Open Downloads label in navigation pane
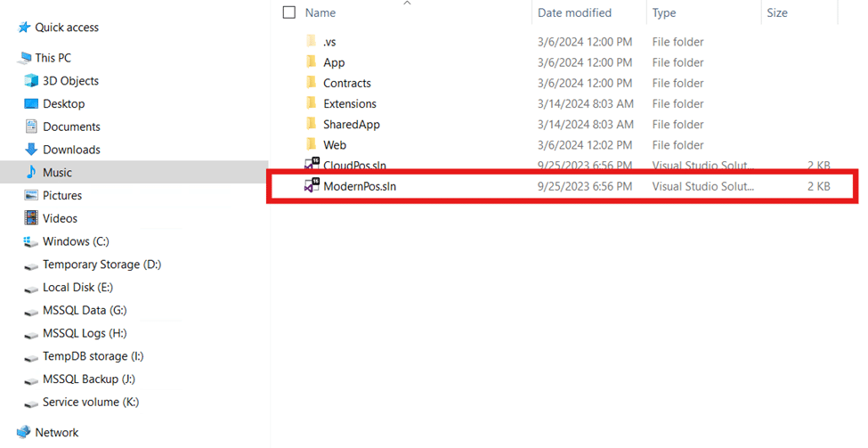This screenshot has height=448, width=868. (x=71, y=150)
